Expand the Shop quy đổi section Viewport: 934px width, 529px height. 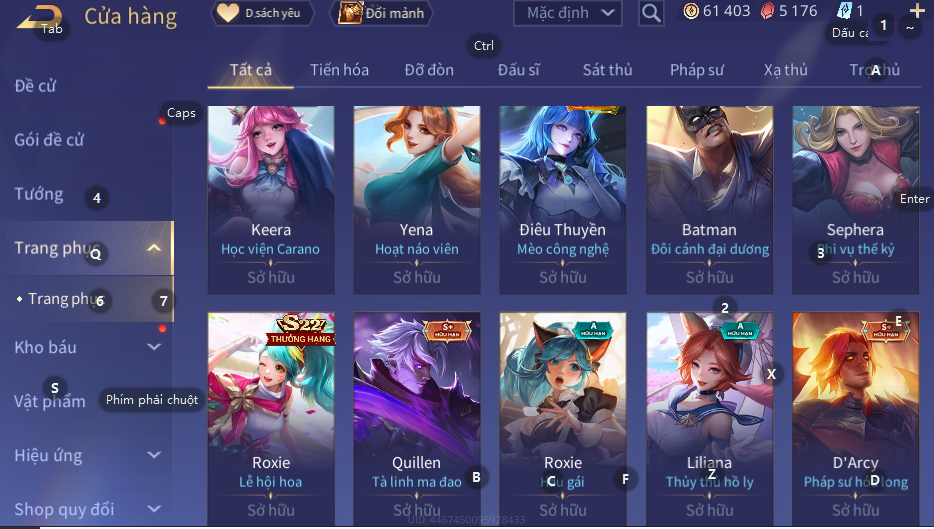point(154,509)
